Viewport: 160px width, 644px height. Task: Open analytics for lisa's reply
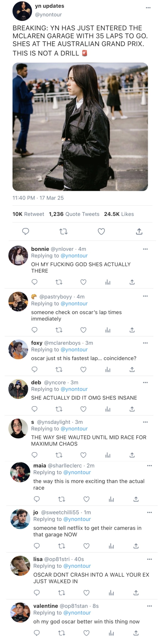(111, 593)
